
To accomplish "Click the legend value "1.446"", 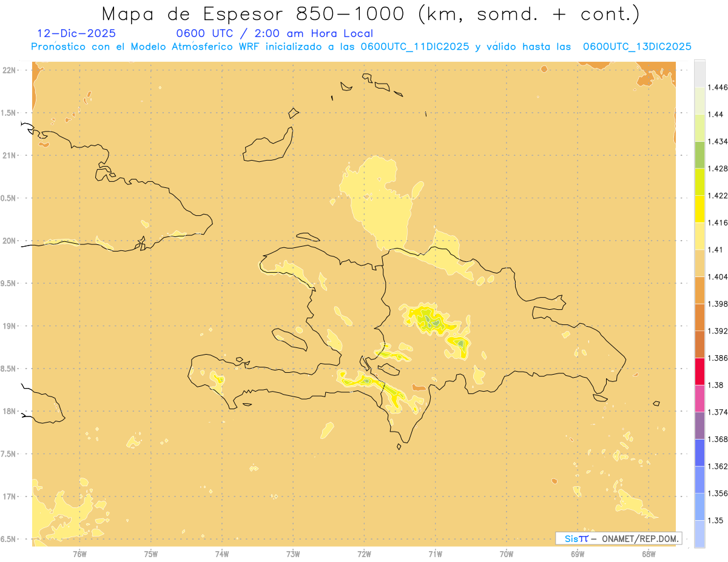I will tap(718, 87).
